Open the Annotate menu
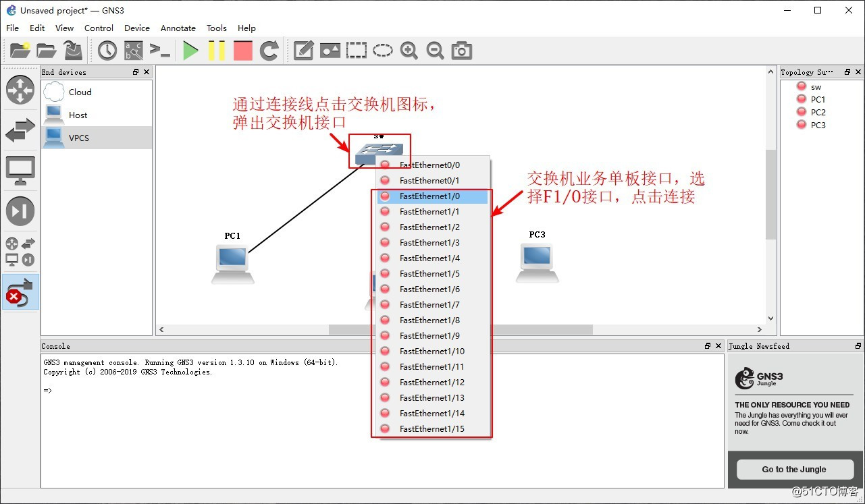The image size is (865, 504). (x=178, y=28)
